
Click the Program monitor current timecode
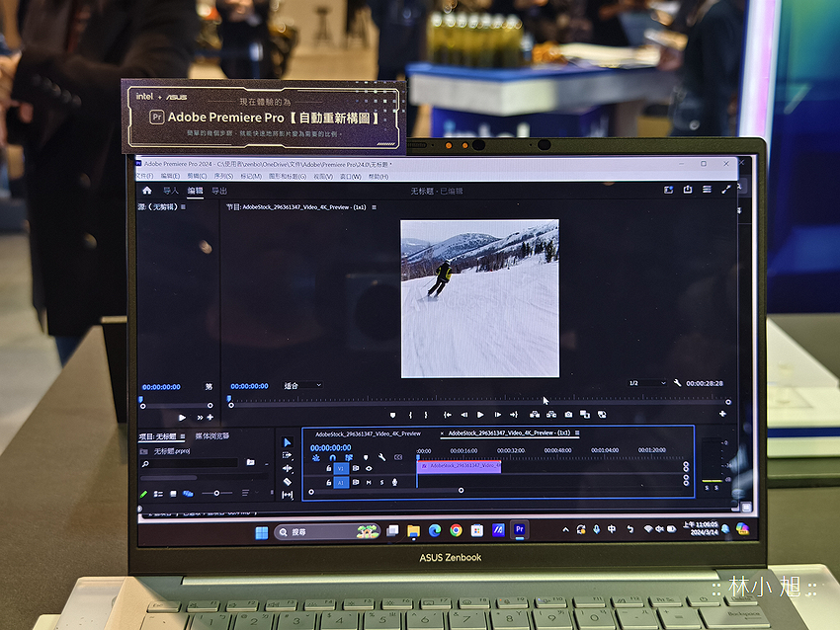(250, 386)
